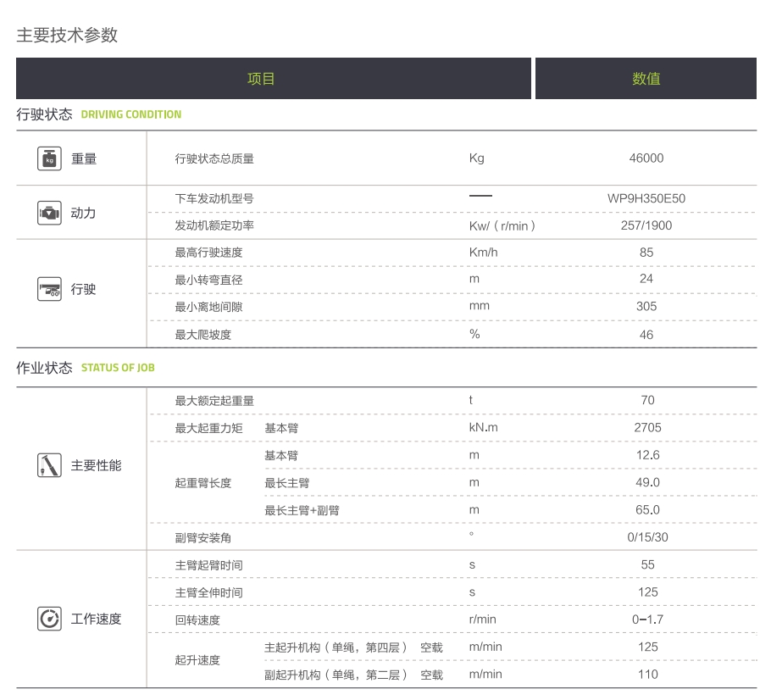Click the value 46 for gradeability
This screenshot has height=700, width=771.
[646, 335]
